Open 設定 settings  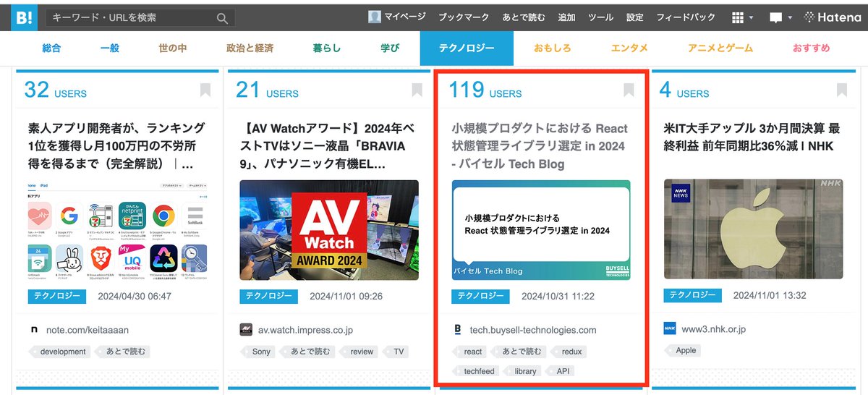634,17
